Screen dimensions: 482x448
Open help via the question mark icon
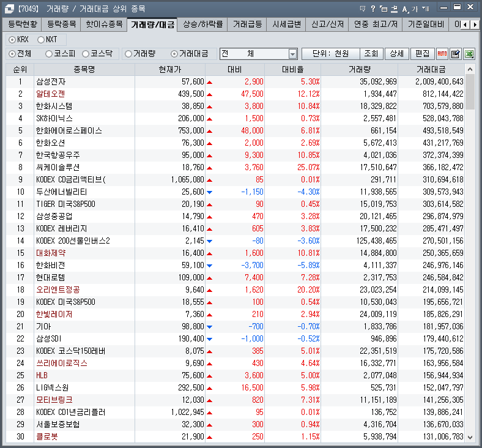coord(373,9)
